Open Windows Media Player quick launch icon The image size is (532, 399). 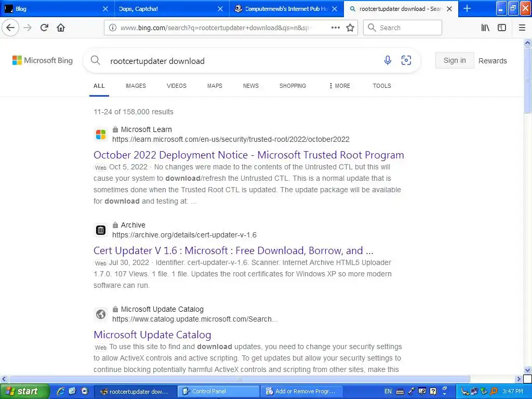[x=85, y=391]
